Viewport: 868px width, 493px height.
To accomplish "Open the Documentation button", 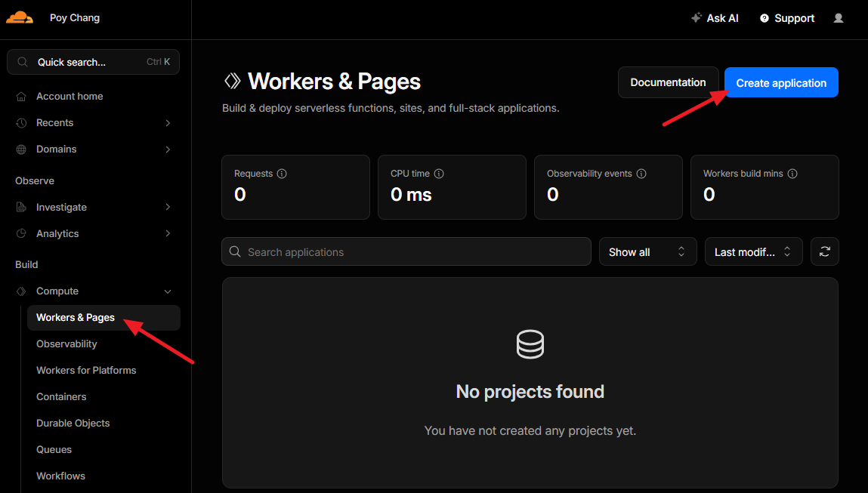I will point(668,82).
